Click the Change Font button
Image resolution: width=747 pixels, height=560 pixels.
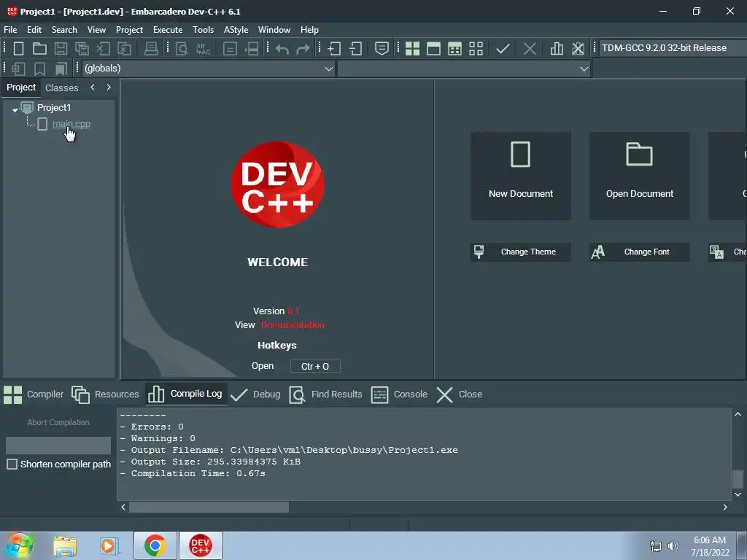tap(639, 252)
